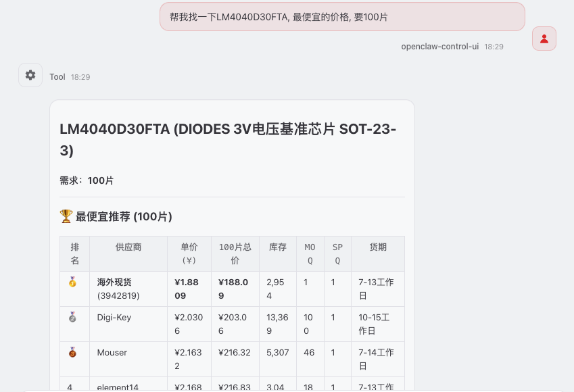
Task: Select the Mouser supplier cell
Action: tap(112, 353)
